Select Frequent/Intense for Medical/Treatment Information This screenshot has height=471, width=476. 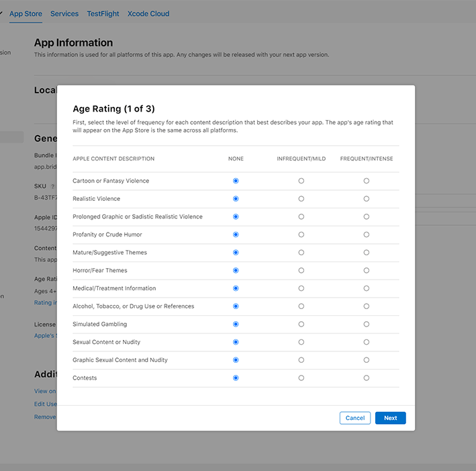(x=367, y=288)
